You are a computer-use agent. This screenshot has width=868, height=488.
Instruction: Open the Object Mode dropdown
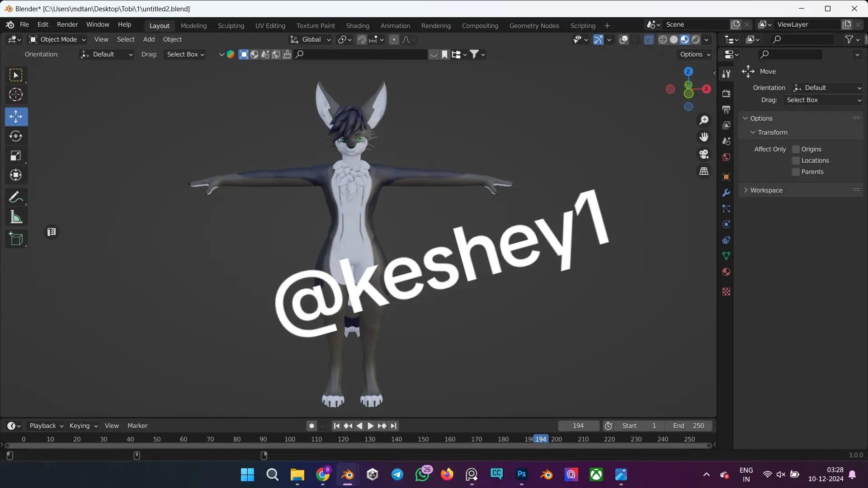pos(57,40)
